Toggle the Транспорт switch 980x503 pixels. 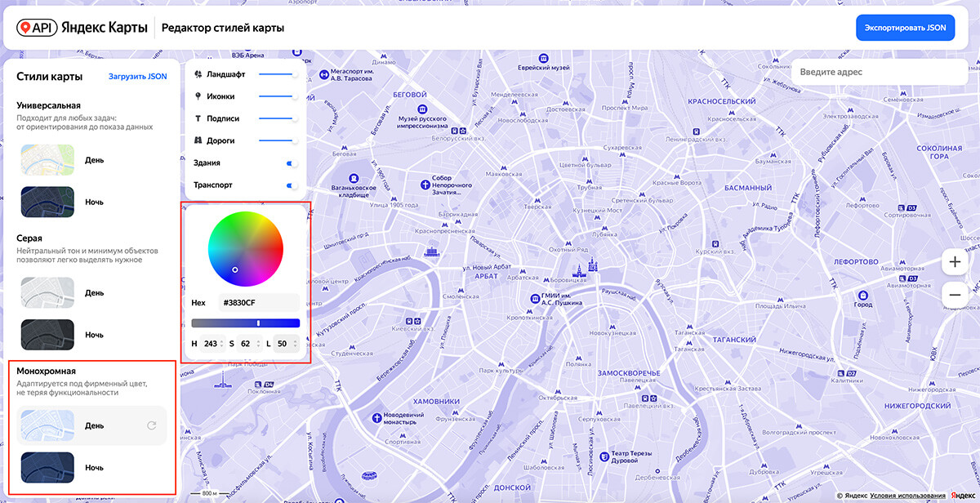[x=291, y=185]
